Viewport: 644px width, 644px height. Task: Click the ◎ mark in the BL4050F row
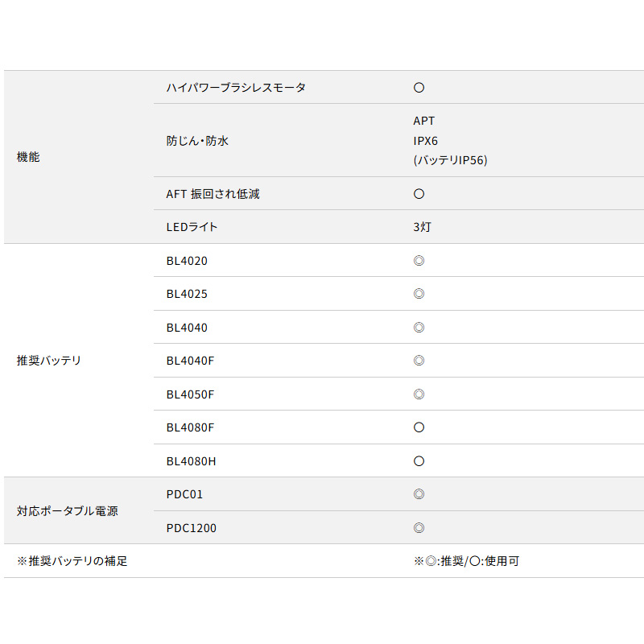click(419, 394)
